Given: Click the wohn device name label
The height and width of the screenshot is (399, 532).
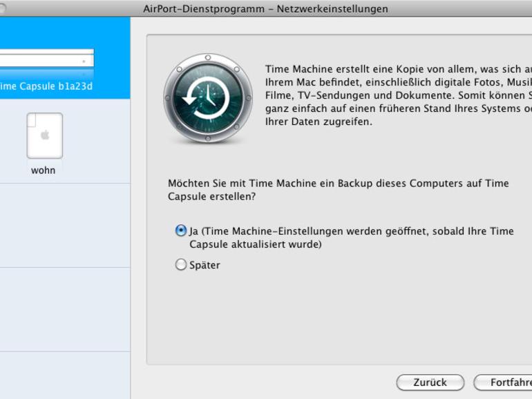Looking at the screenshot, I should tap(43, 171).
